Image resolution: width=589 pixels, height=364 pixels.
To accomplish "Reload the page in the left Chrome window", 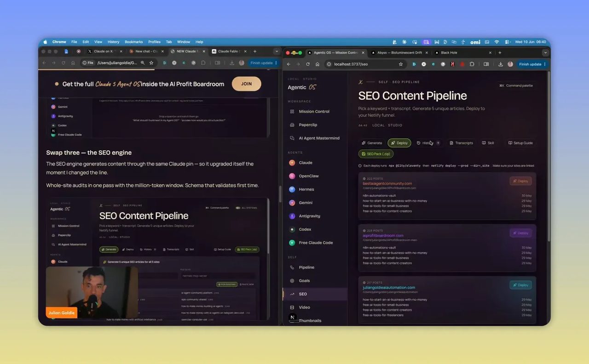I will (x=64, y=63).
